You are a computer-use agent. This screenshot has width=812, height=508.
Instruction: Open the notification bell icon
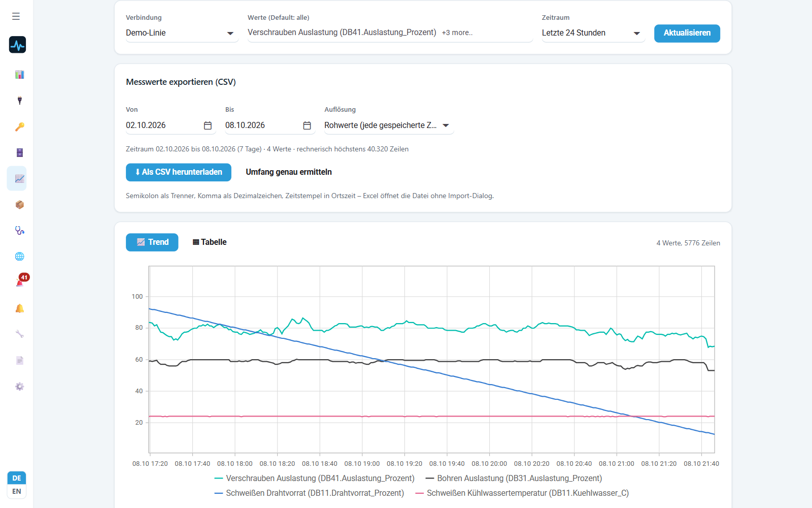[x=19, y=308]
